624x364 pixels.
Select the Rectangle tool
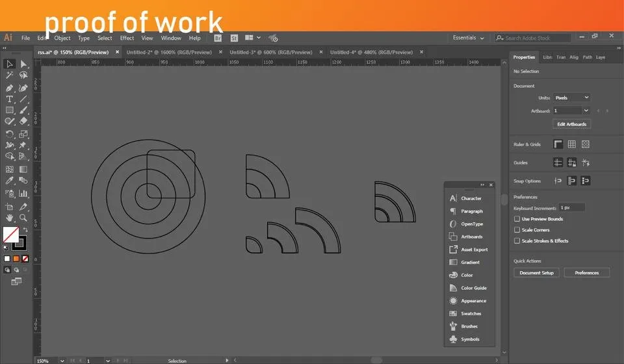point(9,110)
